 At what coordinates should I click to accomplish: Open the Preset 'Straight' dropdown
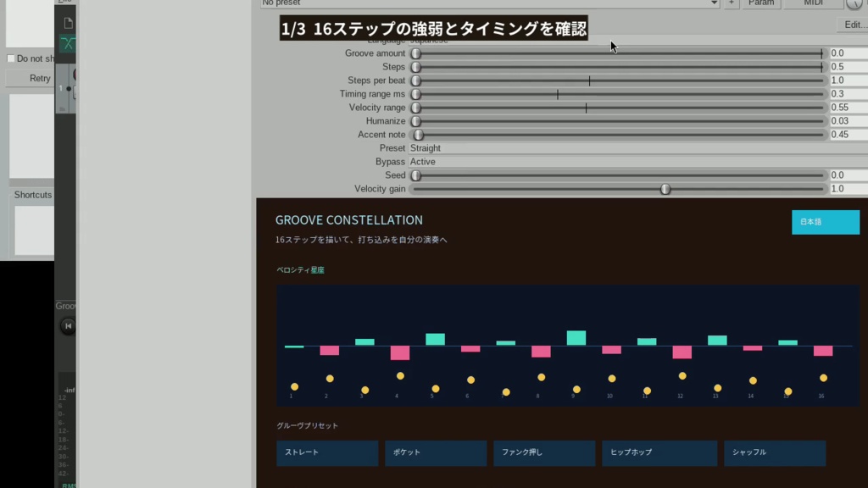(x=638, y=148)
